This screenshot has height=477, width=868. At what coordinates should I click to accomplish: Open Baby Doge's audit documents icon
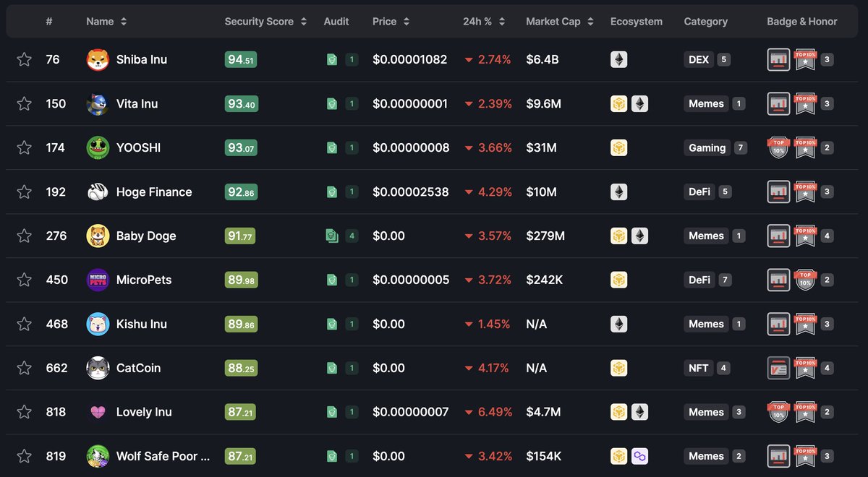(332, 236)
